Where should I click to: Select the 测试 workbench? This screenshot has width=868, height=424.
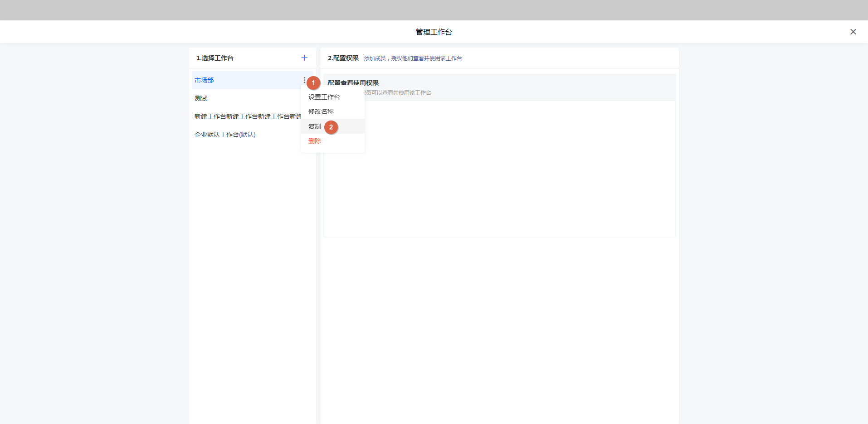[201, 98]
